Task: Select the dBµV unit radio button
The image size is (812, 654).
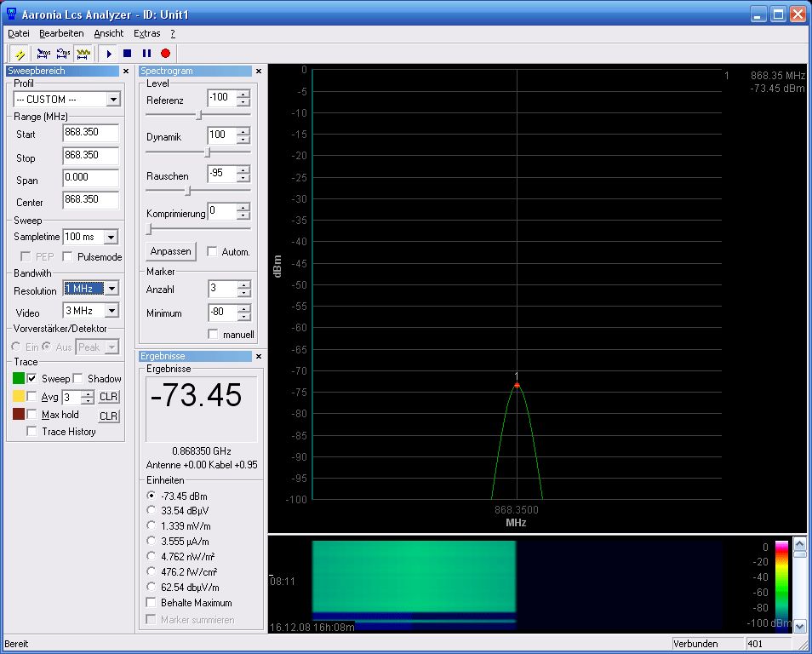Action: [x=152, y=511]
